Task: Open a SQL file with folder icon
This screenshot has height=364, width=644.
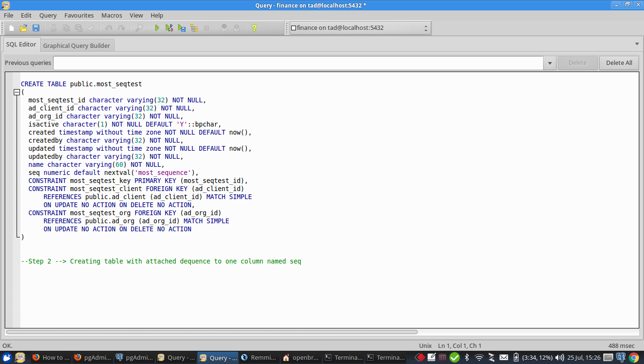Action: point(23,28)
